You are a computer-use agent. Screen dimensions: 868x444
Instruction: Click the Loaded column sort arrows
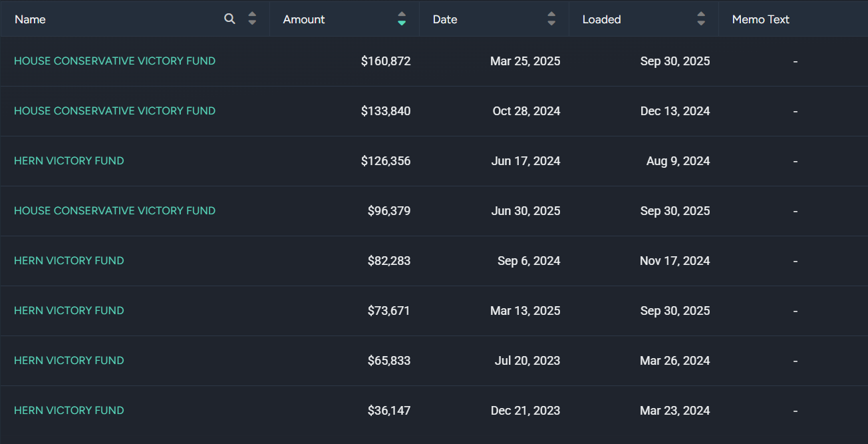[x=701, y=19]
